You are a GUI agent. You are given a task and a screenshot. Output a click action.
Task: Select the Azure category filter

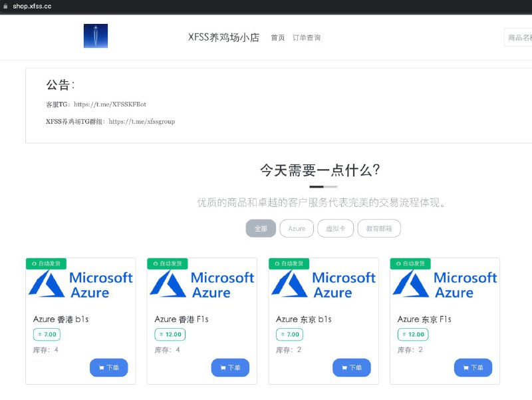point(297,228)
